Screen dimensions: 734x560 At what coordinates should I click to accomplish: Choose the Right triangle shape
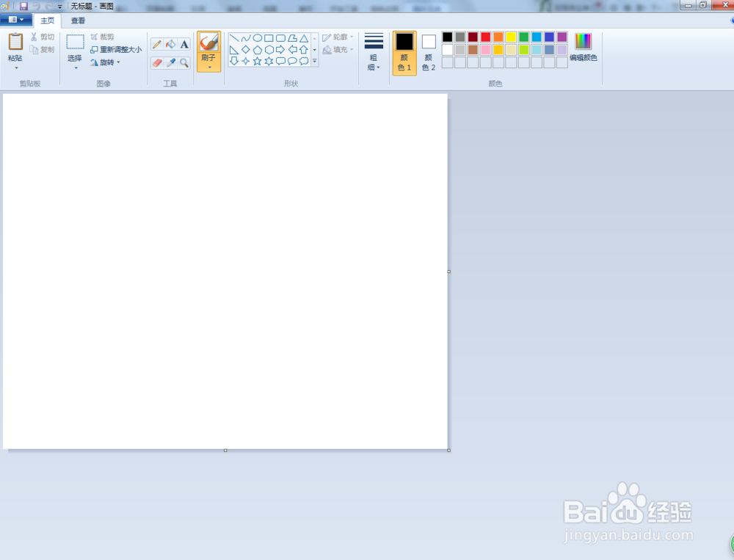click(234, 50)
